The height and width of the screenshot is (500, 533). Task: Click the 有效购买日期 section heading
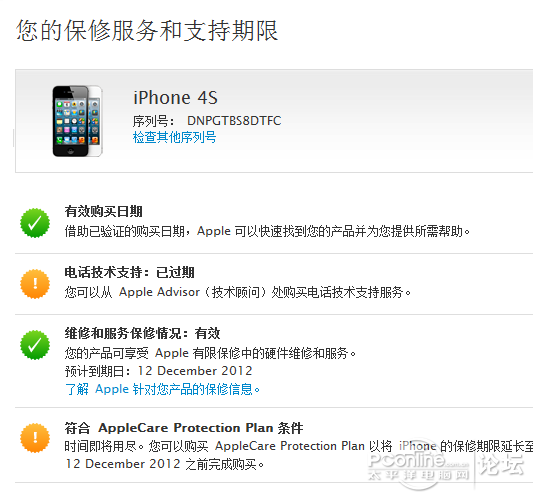[104, 211]
